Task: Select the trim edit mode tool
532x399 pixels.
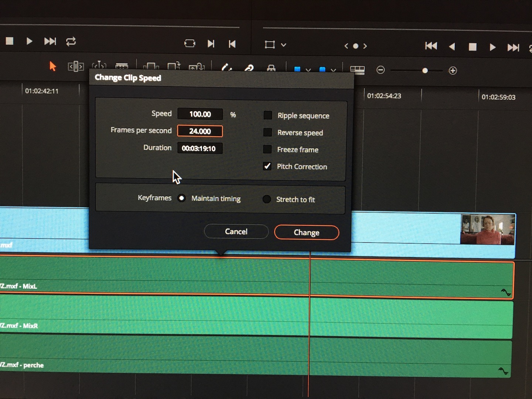Action: pyautogui.click(x=76, y=66)
